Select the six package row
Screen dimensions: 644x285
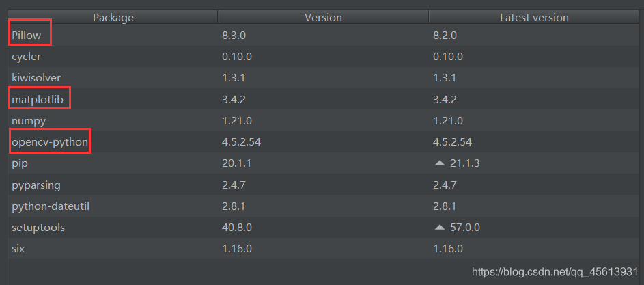pos(324,249)
